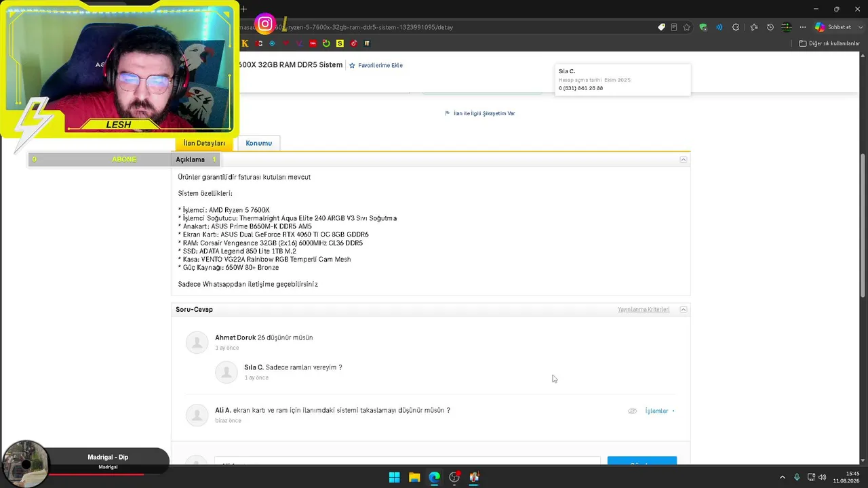
Task: Toggle visibility eye on Ali A. question
Action: (x=632, y=411)
